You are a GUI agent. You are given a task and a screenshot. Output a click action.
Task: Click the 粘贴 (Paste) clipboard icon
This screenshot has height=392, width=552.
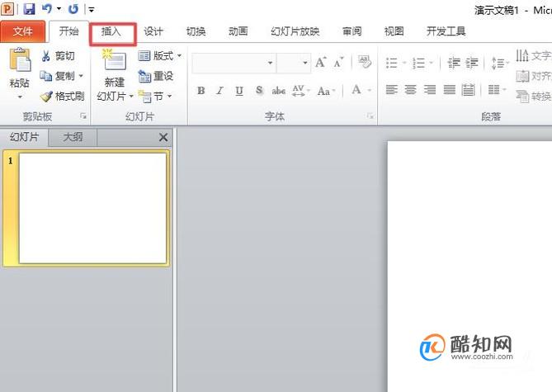coord(20,60)
